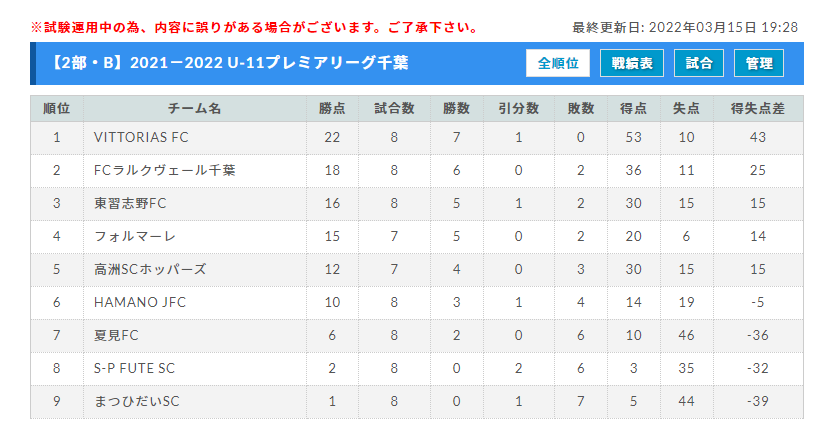Viewport: 820px width, 439px height.
Task: Click the 試合数 column header
Action: (x=394, y=108)
